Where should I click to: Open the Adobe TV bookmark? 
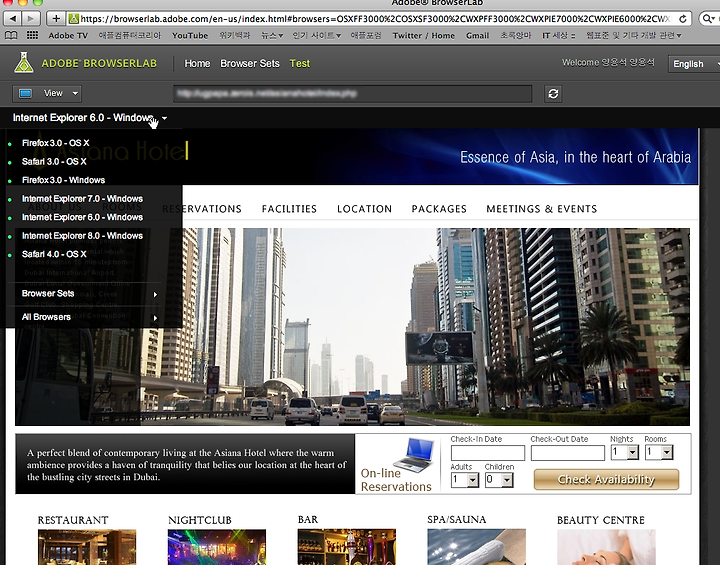coord(68,35)
